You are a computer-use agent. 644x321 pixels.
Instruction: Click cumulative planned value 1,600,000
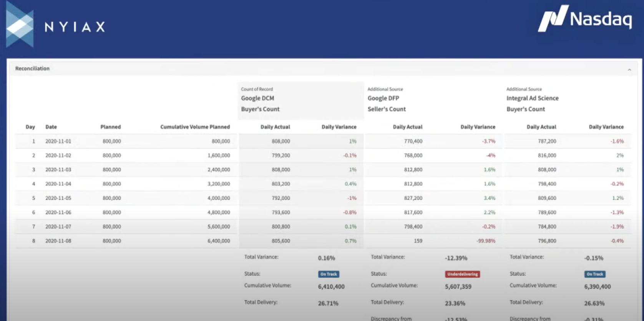pyautogui.click(x=219, y=156)
